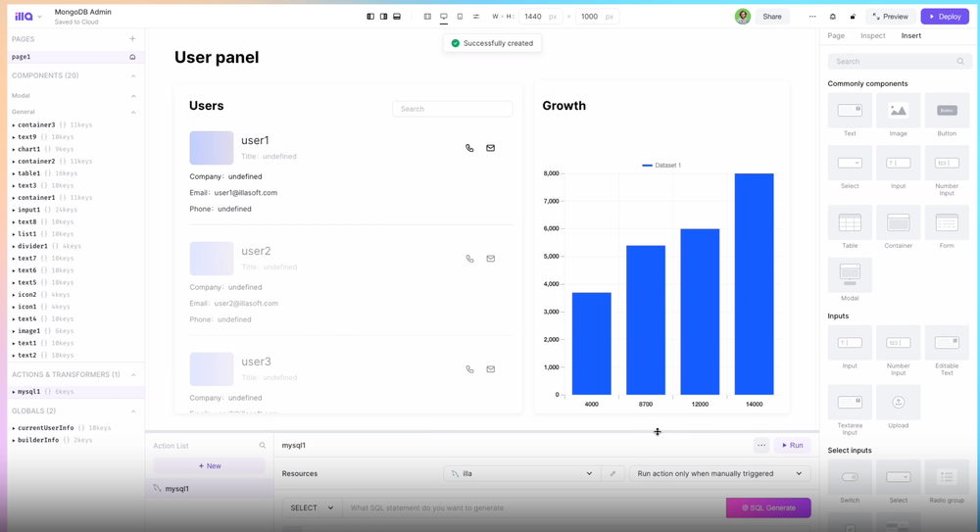
Task: Click the add page plus icon
Action: (132, 39)
